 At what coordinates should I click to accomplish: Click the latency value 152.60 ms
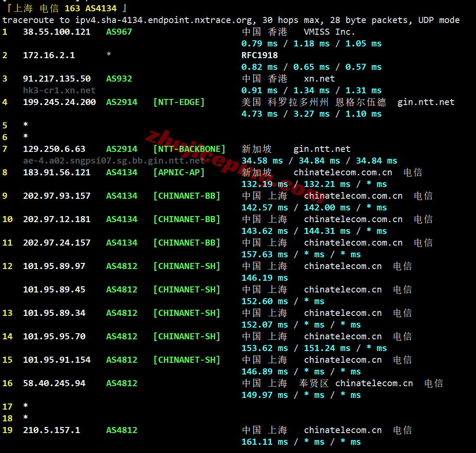point(265,301)
